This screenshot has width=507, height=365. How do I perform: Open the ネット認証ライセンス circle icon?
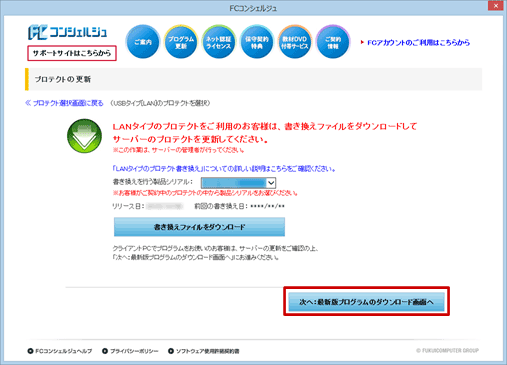tap(219, 42)
